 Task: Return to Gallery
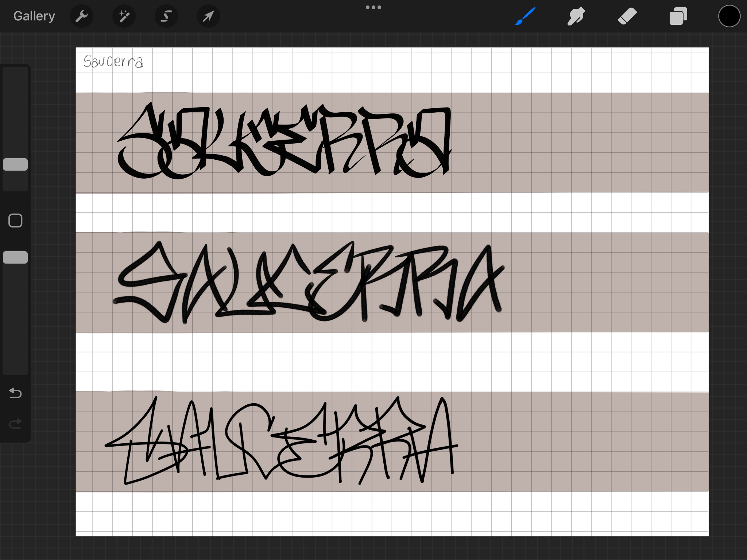34,16
